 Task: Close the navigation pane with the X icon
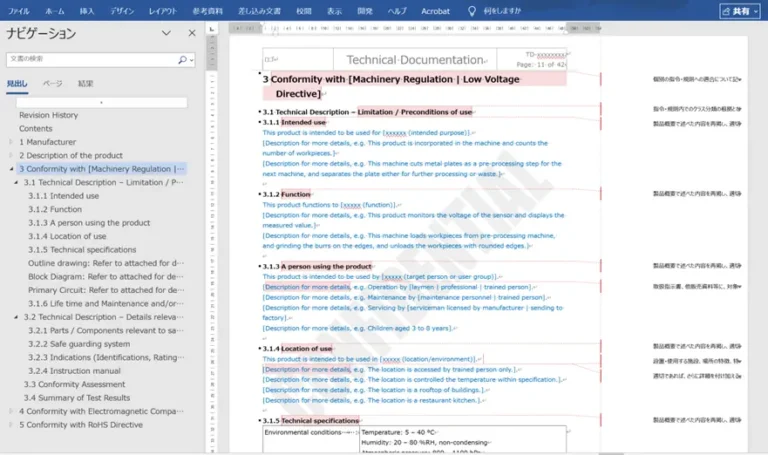coord(192,33)
